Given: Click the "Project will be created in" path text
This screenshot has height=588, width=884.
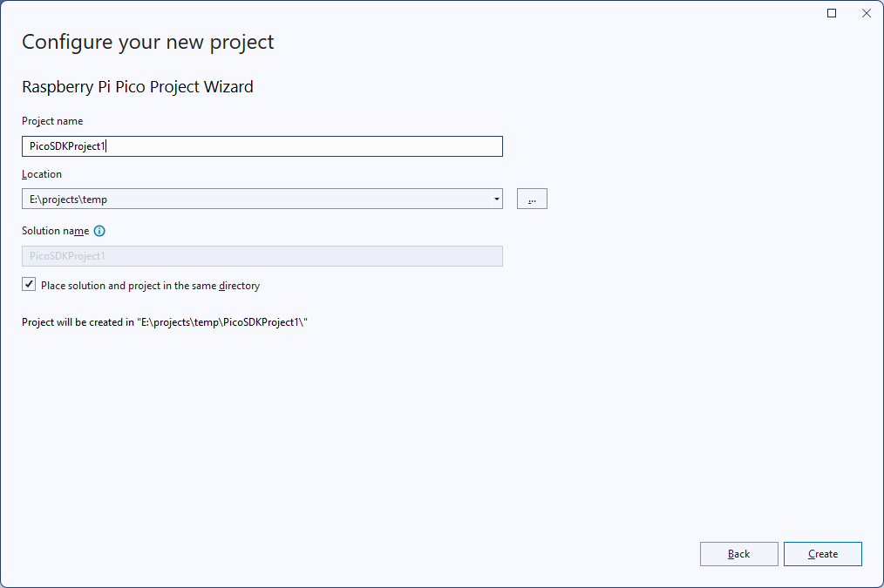Looking at the screenshot, I should pos(166,322).
